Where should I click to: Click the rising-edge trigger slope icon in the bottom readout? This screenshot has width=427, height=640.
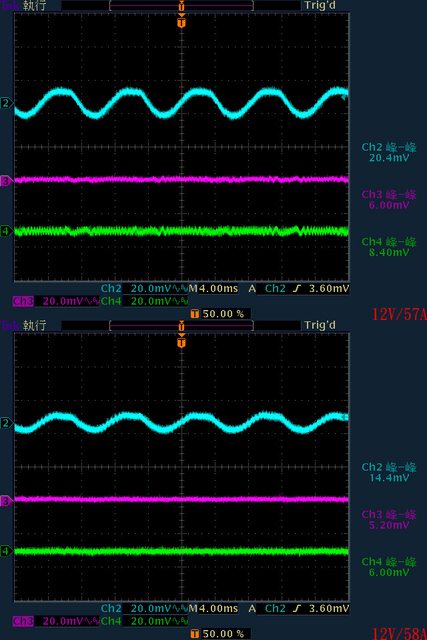pyautogui.click(x=297, y=609)
